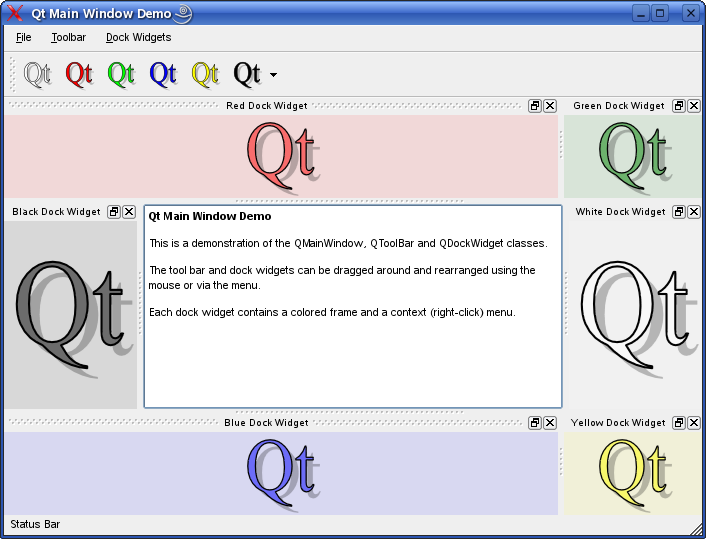Click the large white Qt logo frame
This screenshot has height=539, width=706.
tap(635, 315)
